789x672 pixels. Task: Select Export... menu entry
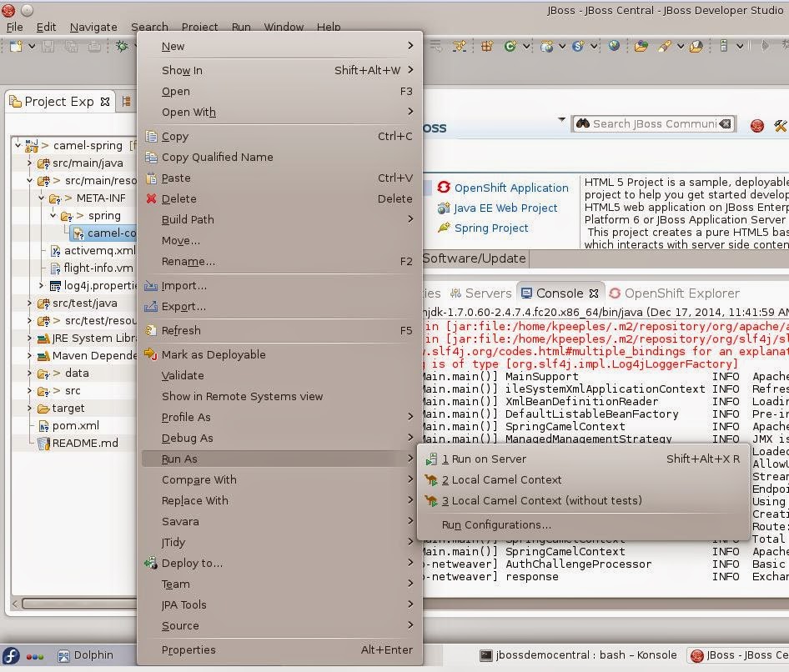[279, 306]
